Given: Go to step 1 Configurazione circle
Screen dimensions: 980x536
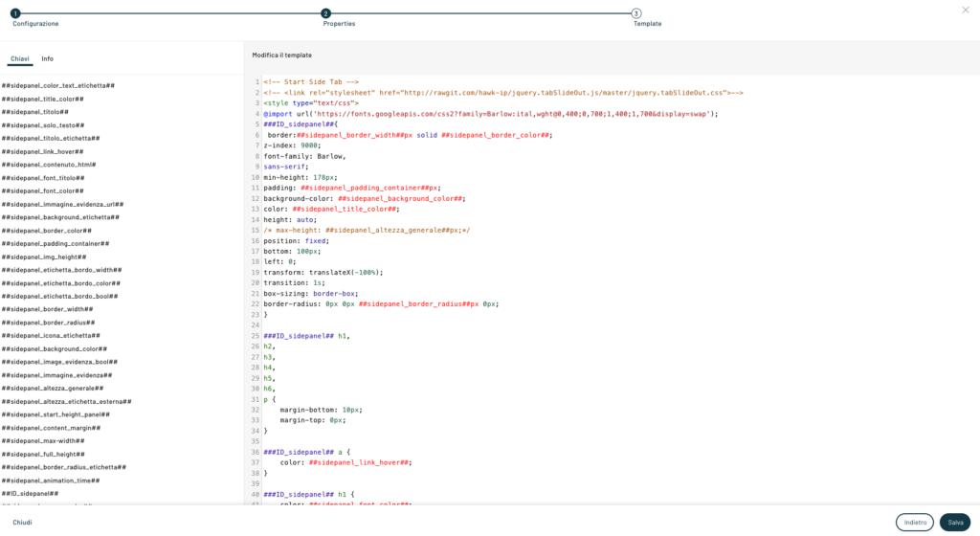Looking at the screenshot, I should click(15, 13).
